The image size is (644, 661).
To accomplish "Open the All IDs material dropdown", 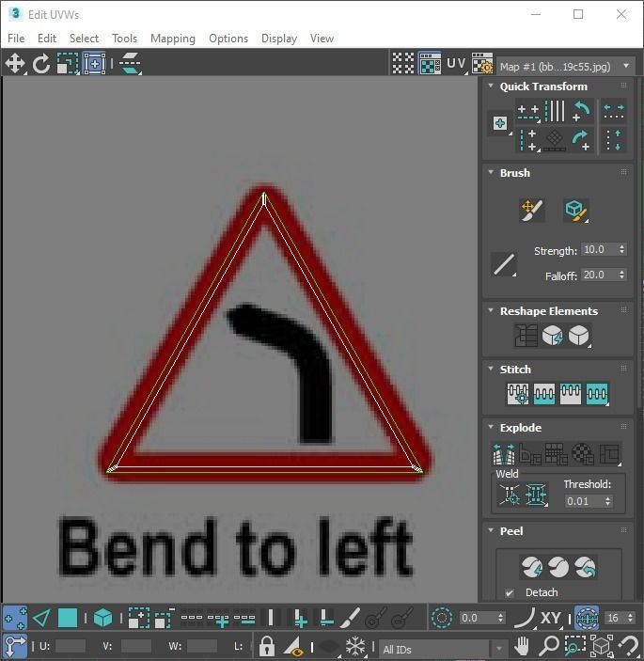I will pyautogui.click(x=443, y=649).
